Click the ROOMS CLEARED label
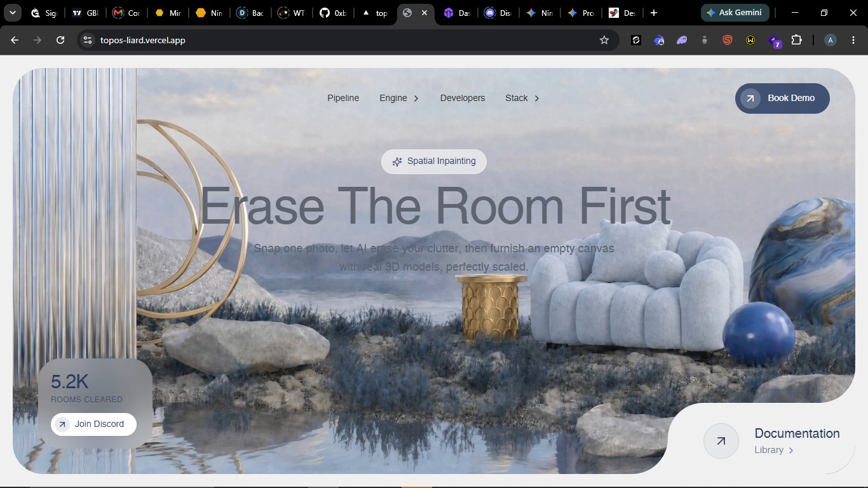The width and height of the screenshot is (868, 488). pyautogui.click(x=86, y=400)
